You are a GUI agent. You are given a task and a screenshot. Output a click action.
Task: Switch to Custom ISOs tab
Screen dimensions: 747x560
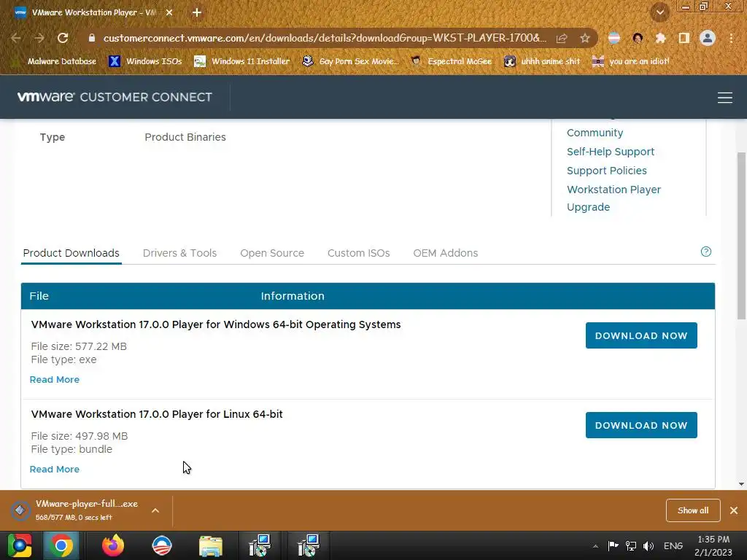coord(358,253)
